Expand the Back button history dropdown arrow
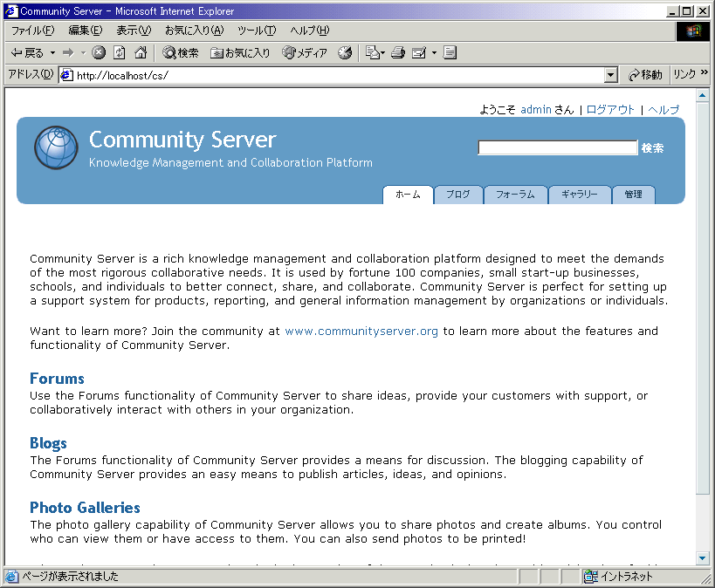715x588 pixels. (x=53, y=53)
